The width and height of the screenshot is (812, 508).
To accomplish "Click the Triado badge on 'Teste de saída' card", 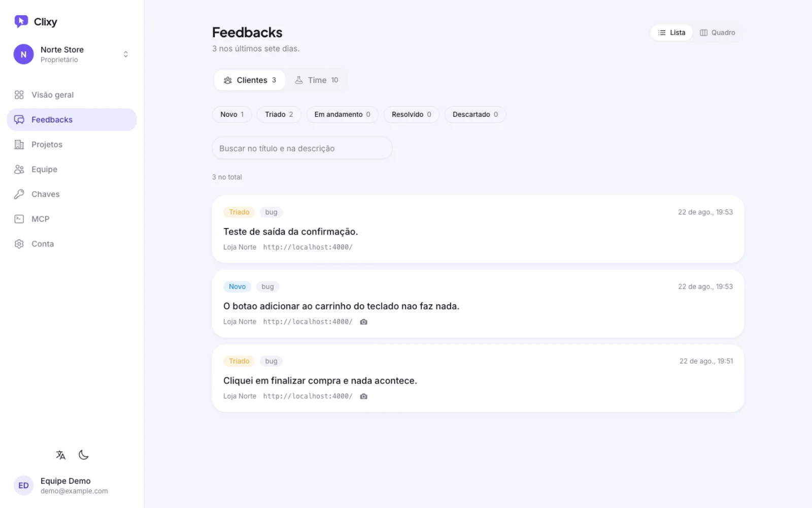I will (239, 212).
